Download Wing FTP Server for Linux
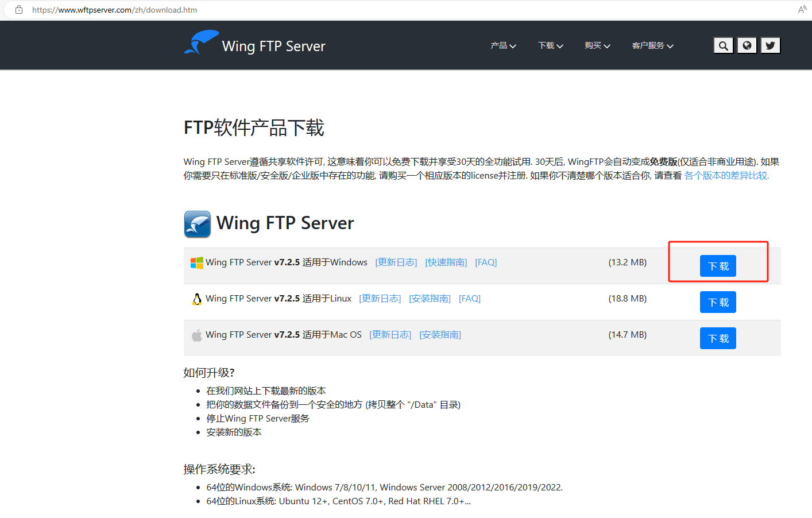Screen dimensions: 812x518 click(x=718, y=302)
